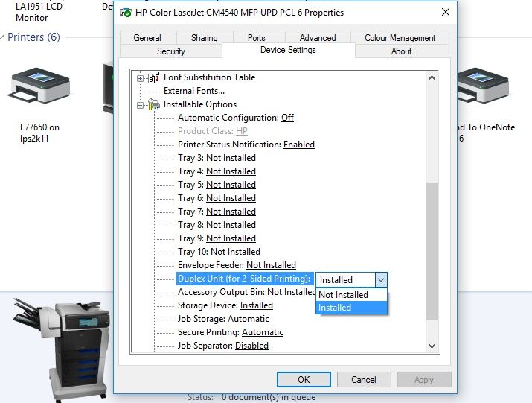
Task: Choose Installed in Duplex dropdown list
Action: point(351,308)
